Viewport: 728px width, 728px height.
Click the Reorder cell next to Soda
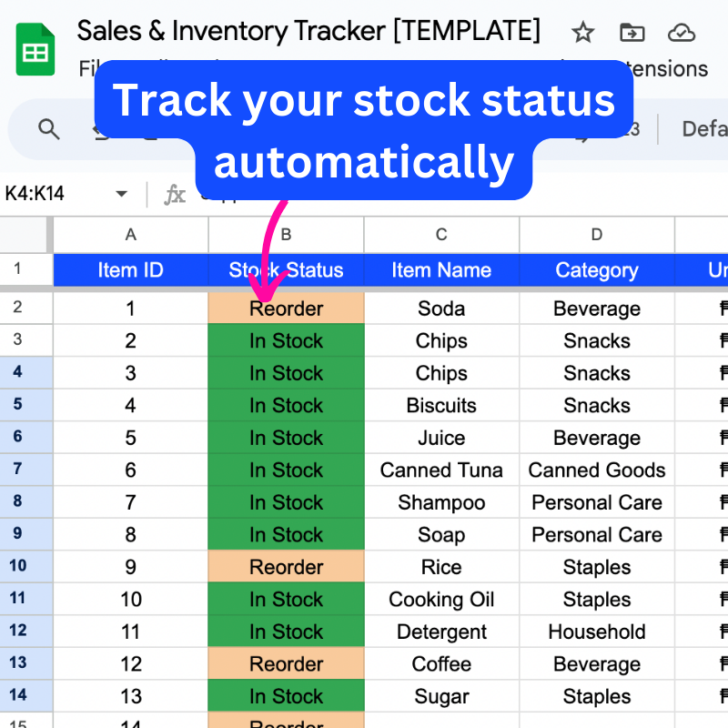[286, 308]
